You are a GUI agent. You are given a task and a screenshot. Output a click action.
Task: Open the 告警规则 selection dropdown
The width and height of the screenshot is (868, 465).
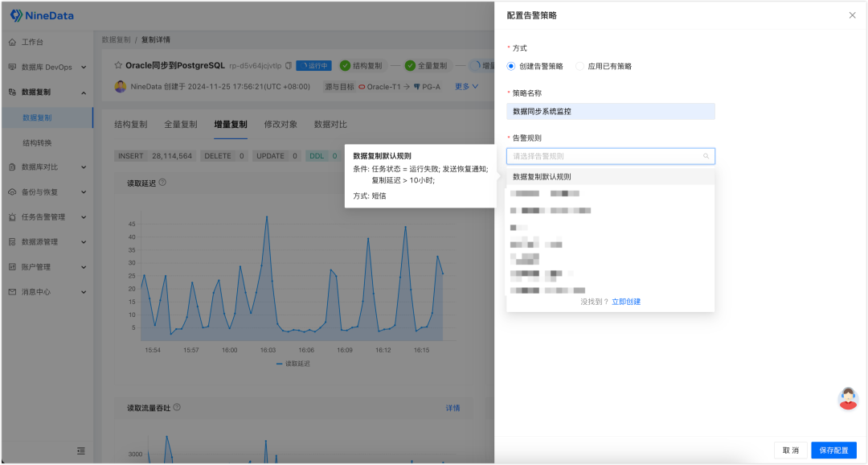pos(610,156)
